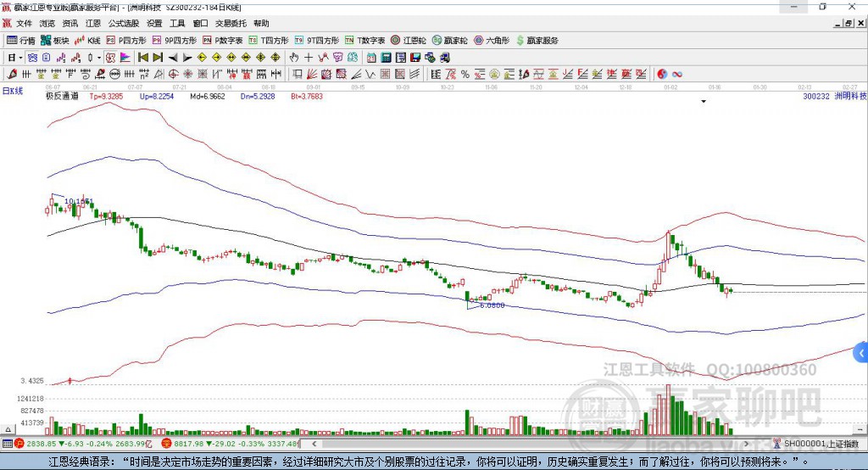Screen dimensions: 868x470
Task: Open the 江恩轮 Gann wheel
Action: 409,41
